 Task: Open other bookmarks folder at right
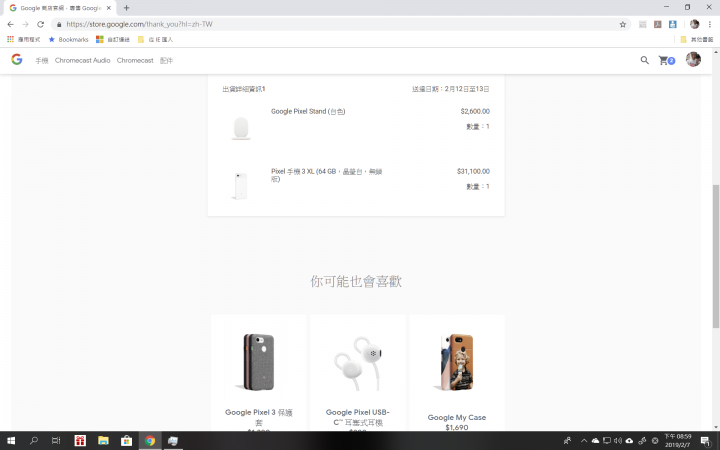[x=697, y=39]
